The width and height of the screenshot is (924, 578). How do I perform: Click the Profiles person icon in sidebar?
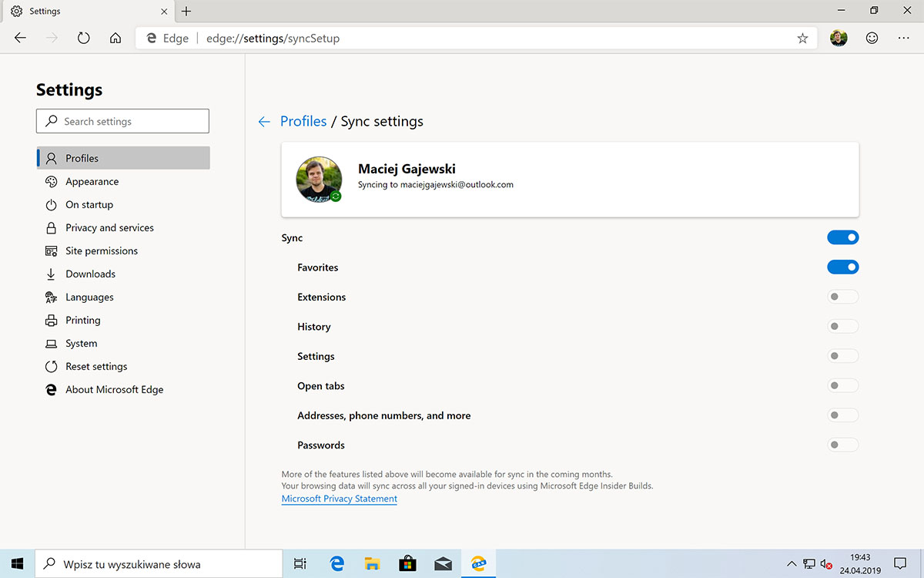click(51, 158)
